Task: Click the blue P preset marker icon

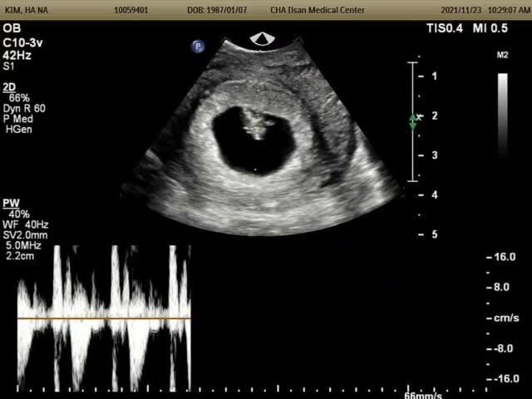Action: point(198,47)
